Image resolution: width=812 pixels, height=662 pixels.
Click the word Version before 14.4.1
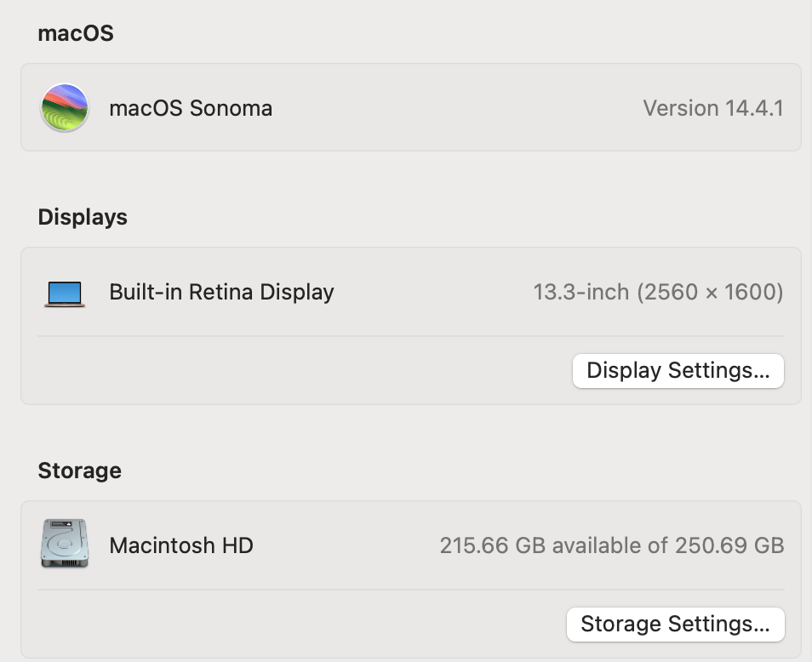(680, 108)
